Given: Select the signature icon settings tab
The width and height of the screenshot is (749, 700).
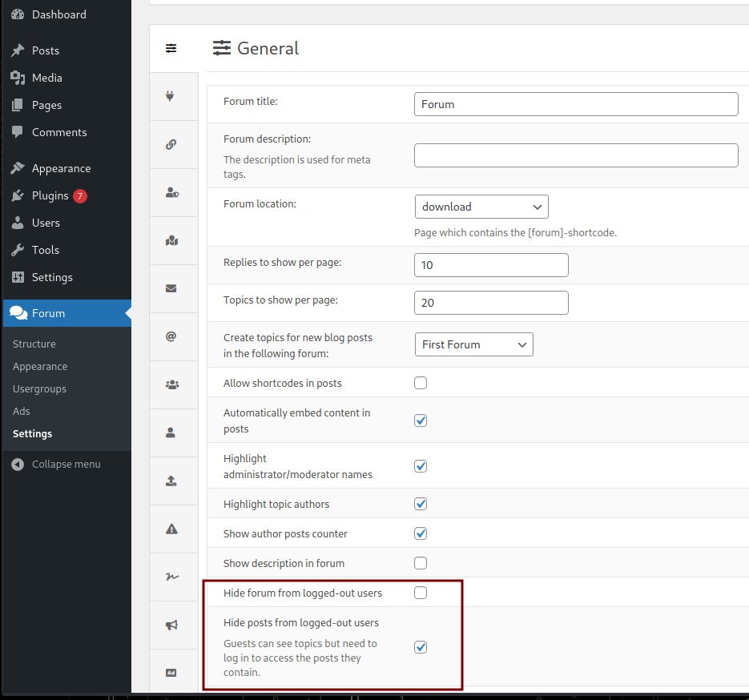Looking at the screenshot, I should pos(171,577).
